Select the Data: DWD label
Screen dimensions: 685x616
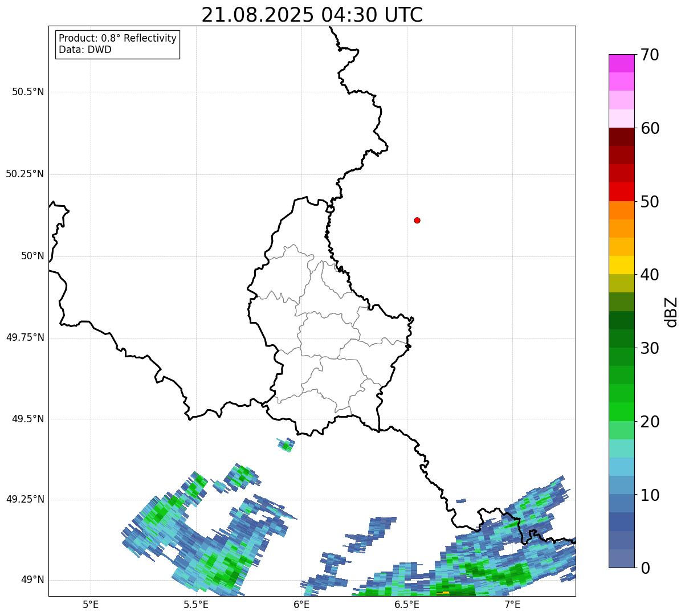point(85,50)
